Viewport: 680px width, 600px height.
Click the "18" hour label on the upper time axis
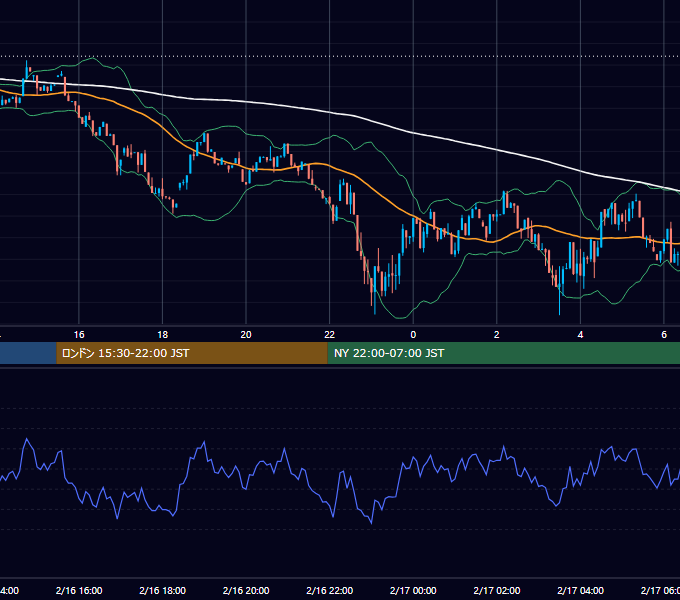(163, 335)
